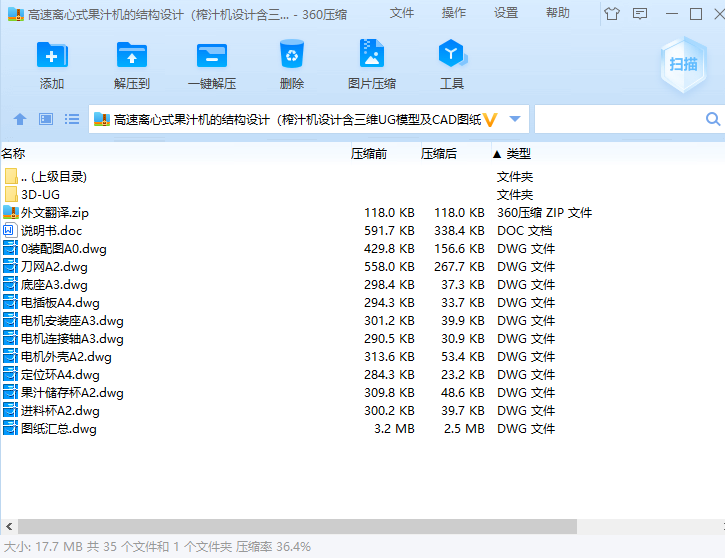Open the 操作 menu
Viewport: 725px width, 558px height.
[x=454, y=13]
